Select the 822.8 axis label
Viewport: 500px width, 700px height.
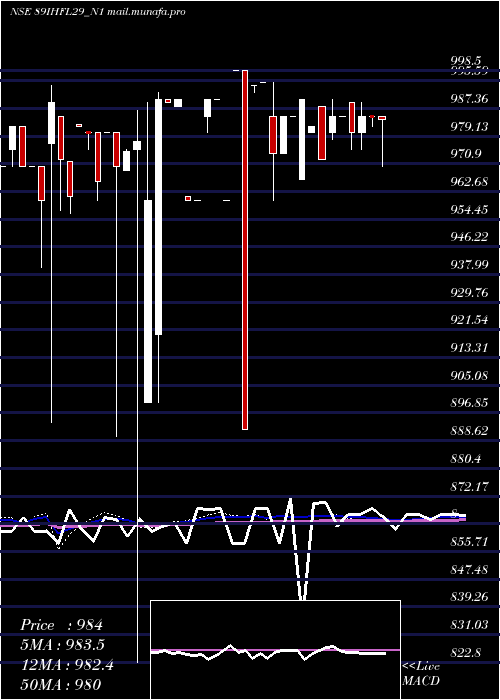tap(466, 652)
